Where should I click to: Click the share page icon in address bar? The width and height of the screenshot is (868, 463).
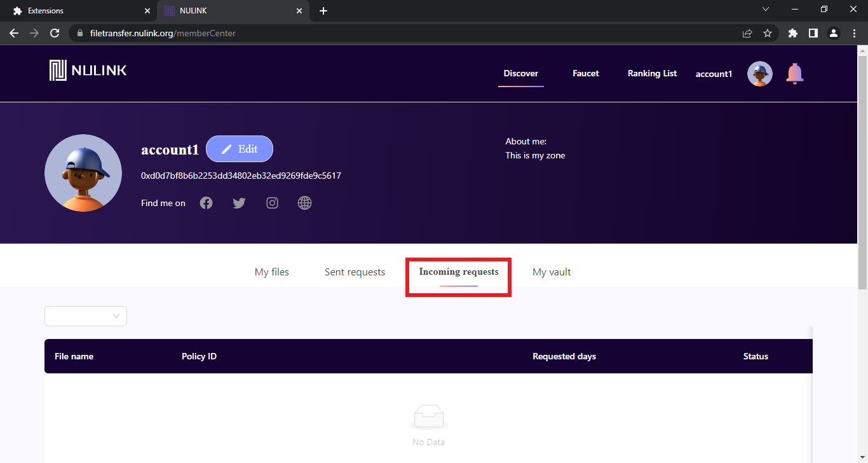click(747, 33)
